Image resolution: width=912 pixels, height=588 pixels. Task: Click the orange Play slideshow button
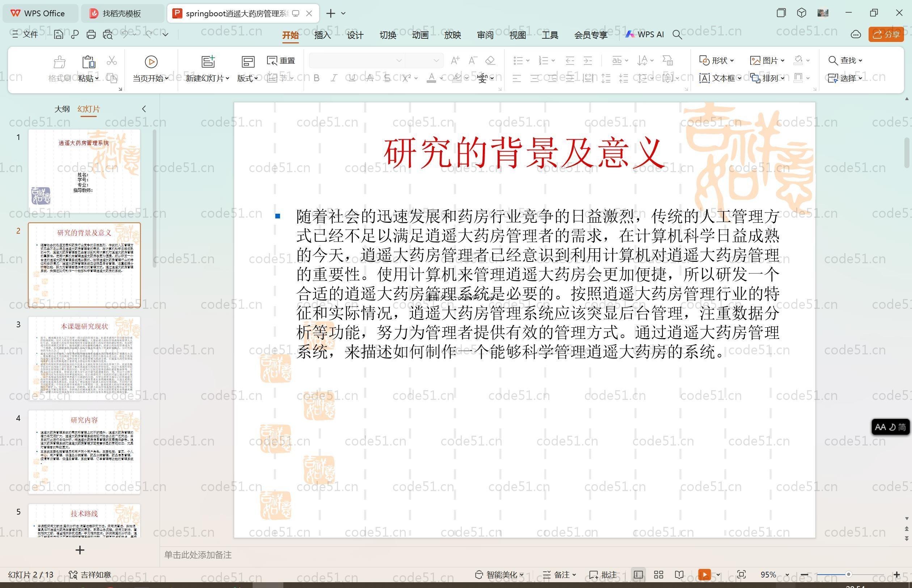(x=705, y=575)
